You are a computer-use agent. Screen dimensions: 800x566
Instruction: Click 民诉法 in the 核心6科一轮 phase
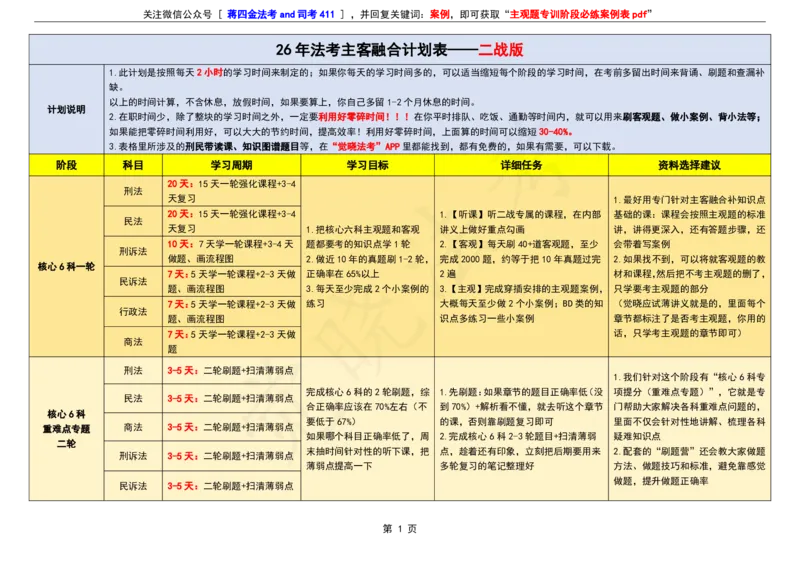point(133,281)
